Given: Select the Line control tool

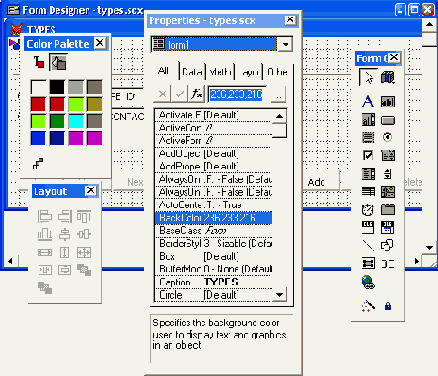Looking at the screenshot, I should pos(368,246).
